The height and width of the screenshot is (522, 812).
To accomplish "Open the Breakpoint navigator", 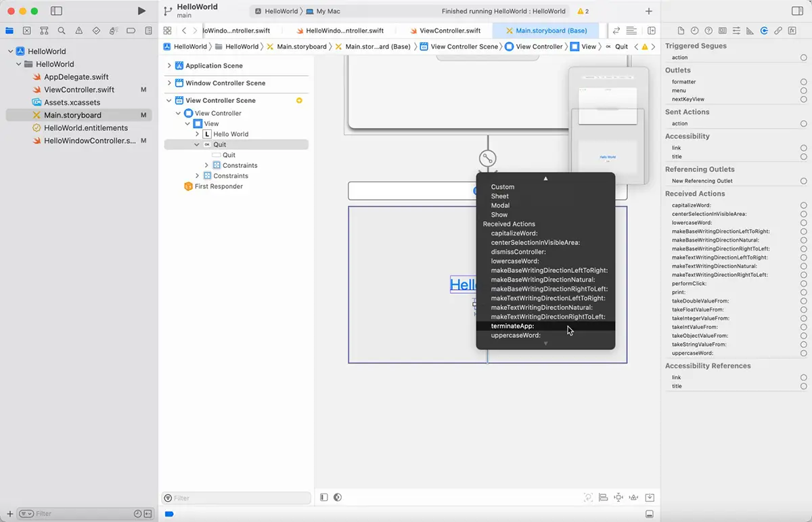I will pos(131,30).
